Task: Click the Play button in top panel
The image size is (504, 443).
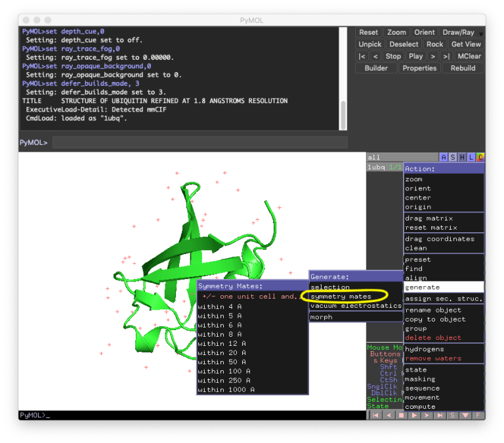Action: [x=415, y=56]
